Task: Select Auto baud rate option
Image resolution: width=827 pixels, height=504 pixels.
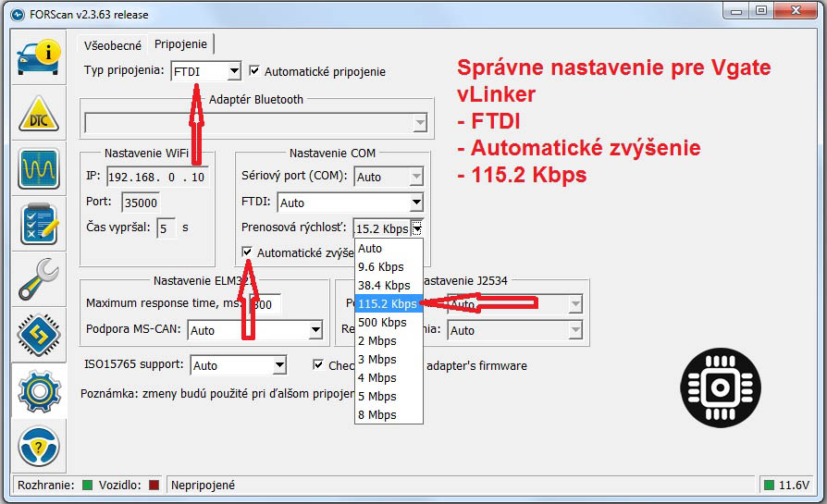Action: pos(389,249)
